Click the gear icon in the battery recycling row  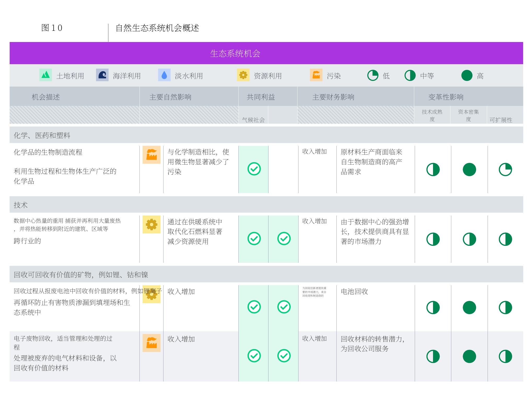point(151,294)
